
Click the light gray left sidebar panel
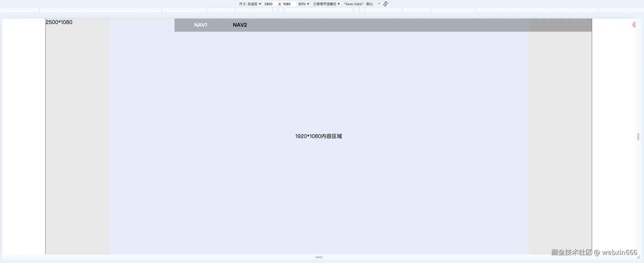pyautogui.click(x=77, y=136)
